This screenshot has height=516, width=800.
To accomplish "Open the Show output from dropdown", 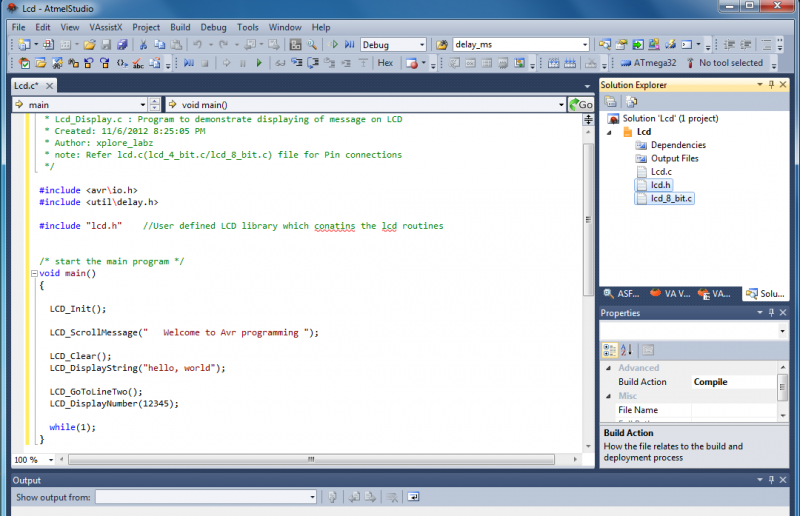I will (x=206, y=497).
